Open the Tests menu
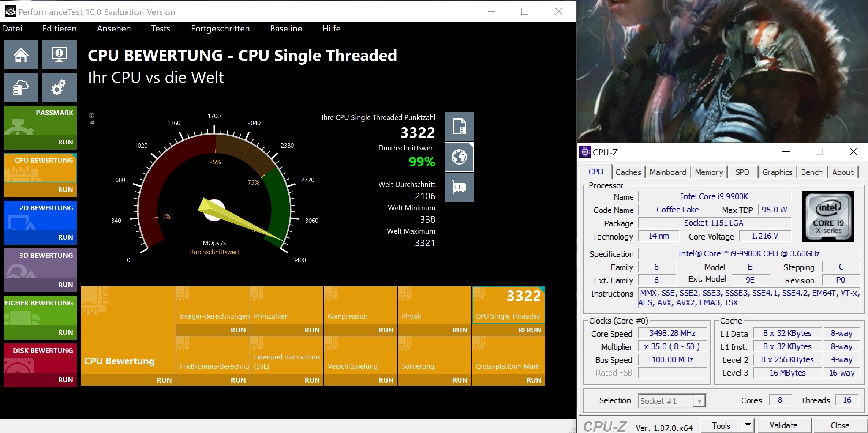The width and height of the screenshot is (868, 433). point(161,29)
